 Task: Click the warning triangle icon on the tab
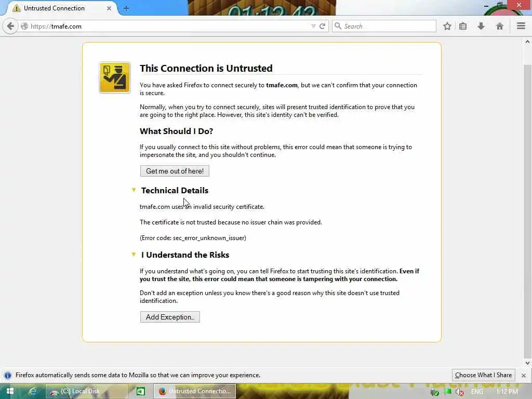(16, 8)
